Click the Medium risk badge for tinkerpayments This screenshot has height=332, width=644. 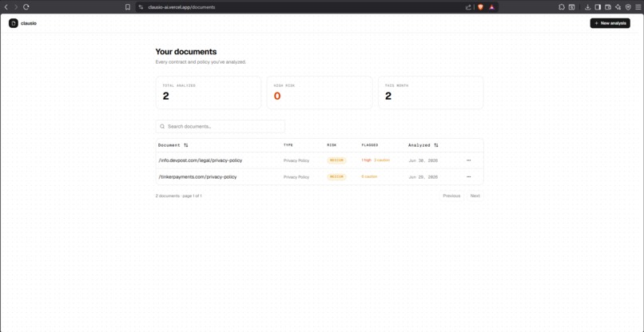click(337, 177)
